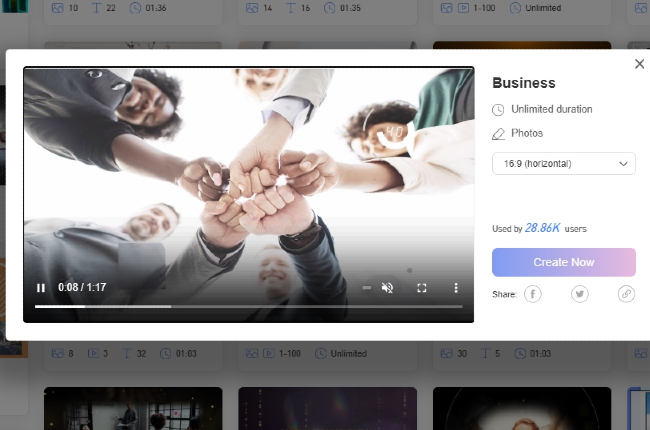Screen dimensions: 650x430
Task: Open the 16:9 (horizontal) aspect dropdown
Action: 564,163
